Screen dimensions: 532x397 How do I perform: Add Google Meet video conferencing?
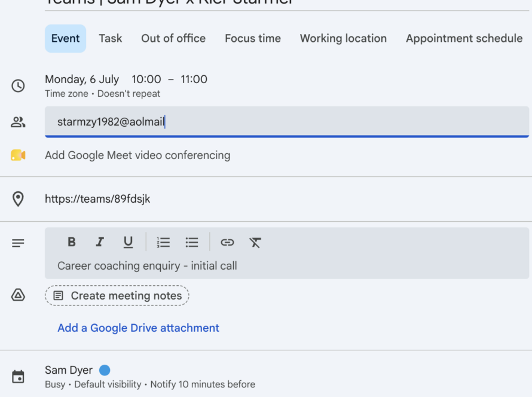pos(137,155)
